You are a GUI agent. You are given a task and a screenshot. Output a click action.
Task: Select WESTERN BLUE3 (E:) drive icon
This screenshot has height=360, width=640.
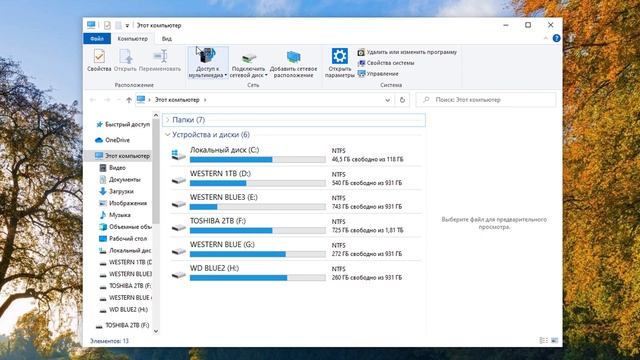tap(179, 204)
